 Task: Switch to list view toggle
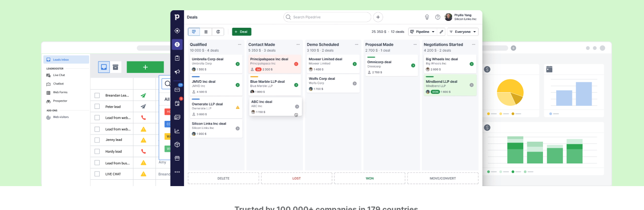pos(206,32)
